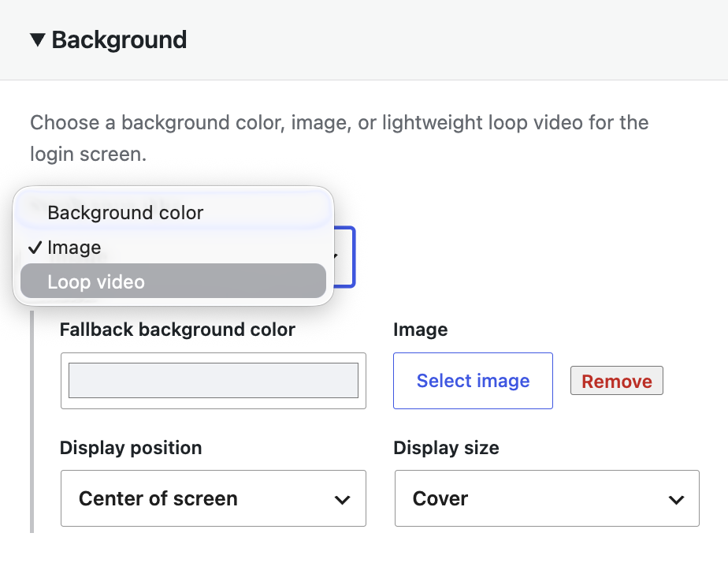This screenshot has height=574, width=728.
Task: Open the "Center of screen" position dropdown
Action: [x=213, y=498]
